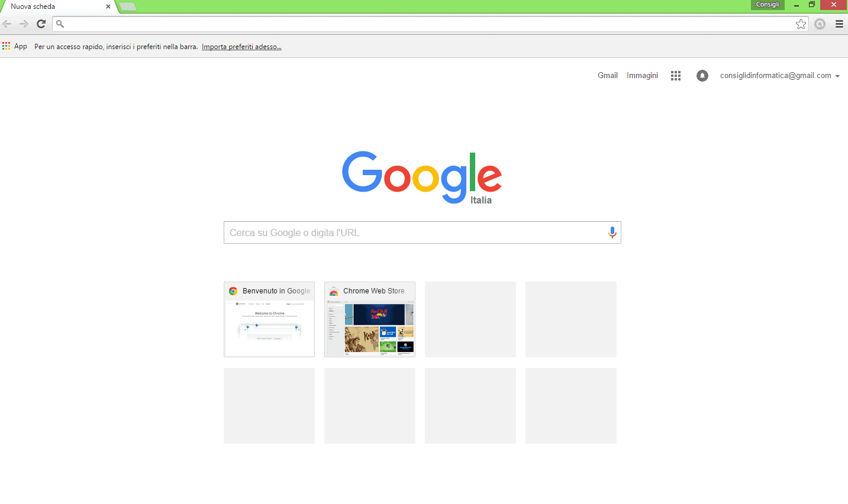Go forward with the forward arrow
Viewport: 848px width, 504px height.
(24, 24)
